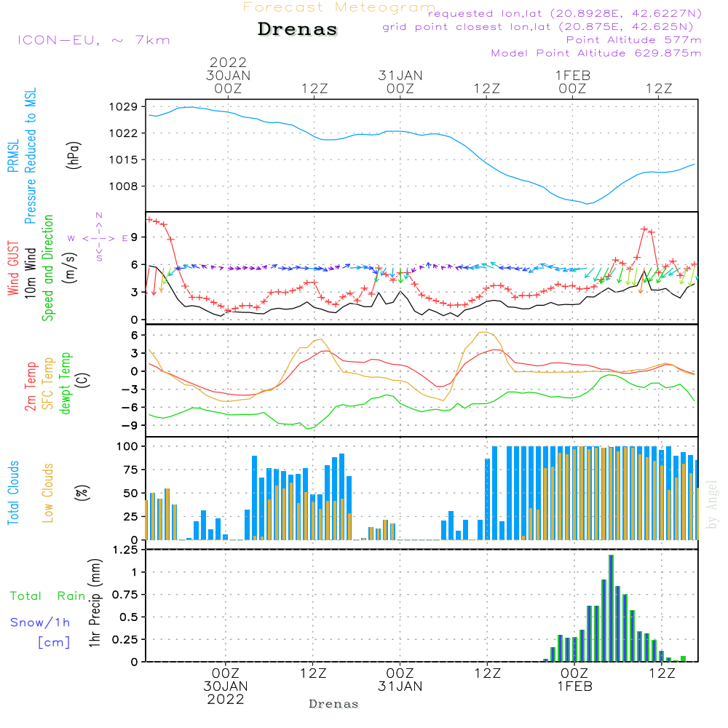Click the highest wind gust peak marker
This screenshot has height=728, width=728.
click(x=644, y=229)
